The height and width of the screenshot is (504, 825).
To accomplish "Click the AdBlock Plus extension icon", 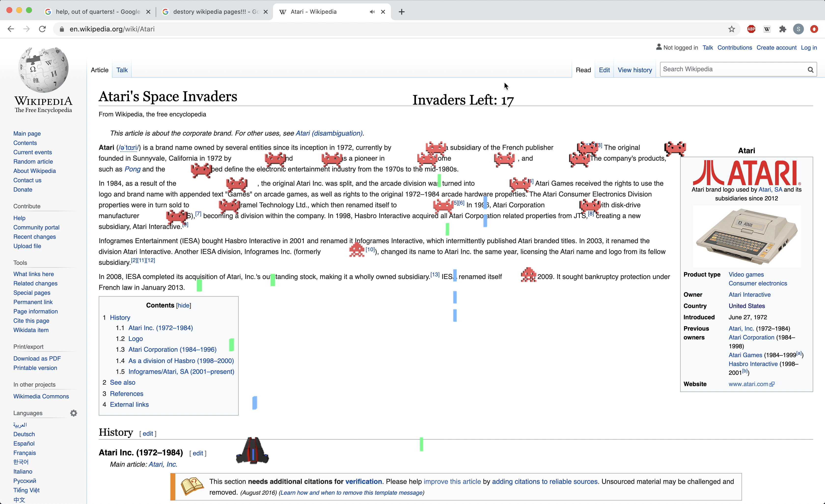I will click(751, 29).
